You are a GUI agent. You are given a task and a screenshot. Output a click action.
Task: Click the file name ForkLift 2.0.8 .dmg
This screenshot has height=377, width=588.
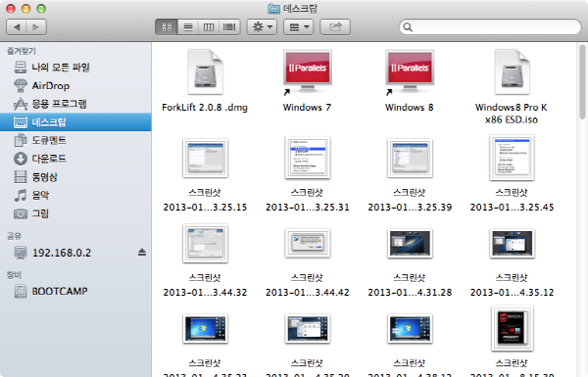(x=205, y=108)
